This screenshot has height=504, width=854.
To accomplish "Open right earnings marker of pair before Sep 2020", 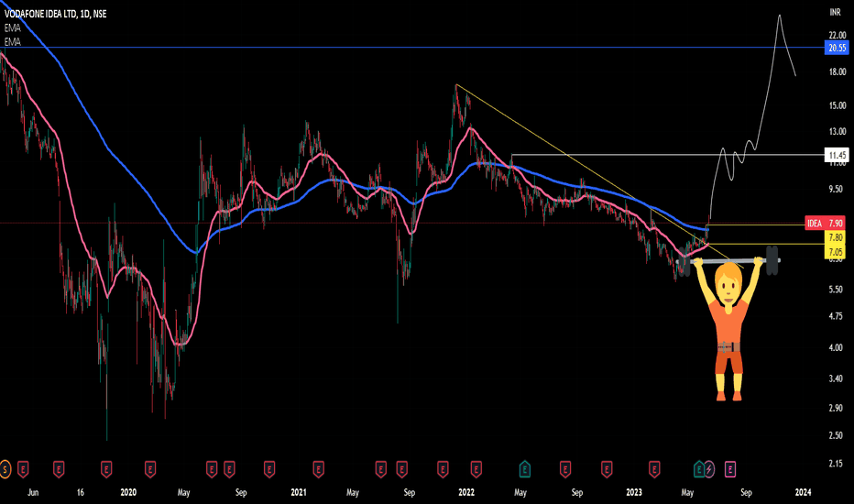I will [229, 468].
